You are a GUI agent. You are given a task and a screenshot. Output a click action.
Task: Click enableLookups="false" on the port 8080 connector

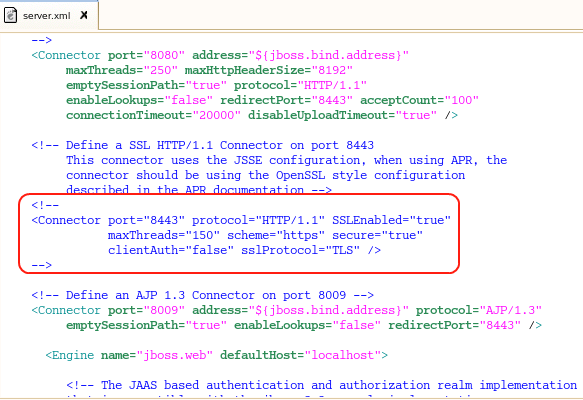tap(139, 100)
